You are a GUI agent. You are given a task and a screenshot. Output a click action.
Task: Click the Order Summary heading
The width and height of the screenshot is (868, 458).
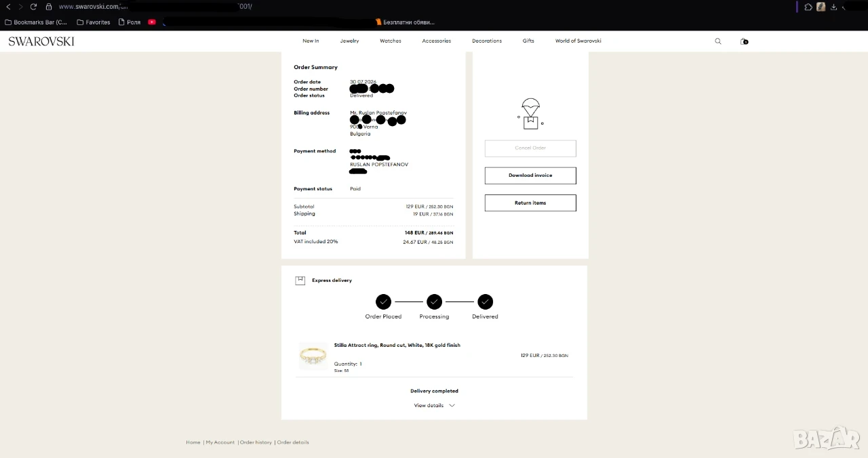point(315,67)
